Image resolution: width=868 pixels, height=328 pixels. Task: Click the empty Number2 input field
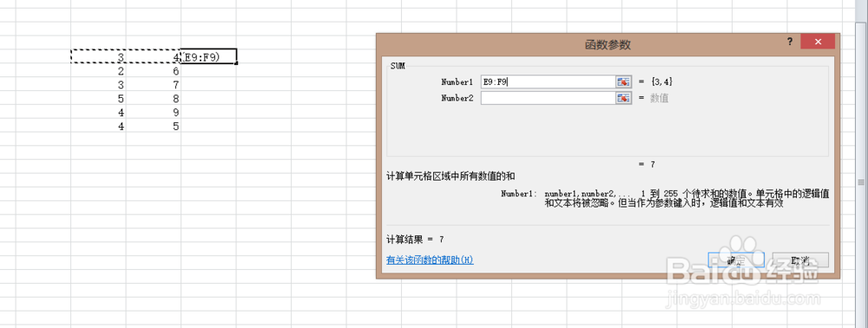click(548, 98)
